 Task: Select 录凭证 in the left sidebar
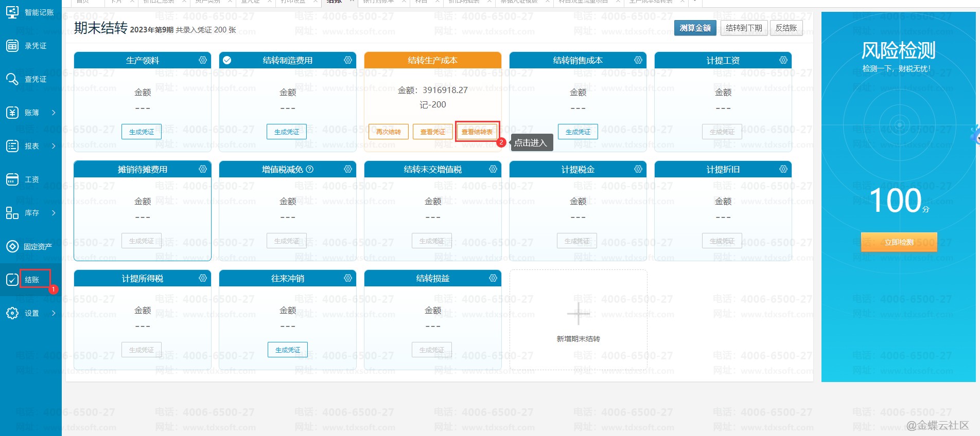pyautogui.click(x=35, y=46)
